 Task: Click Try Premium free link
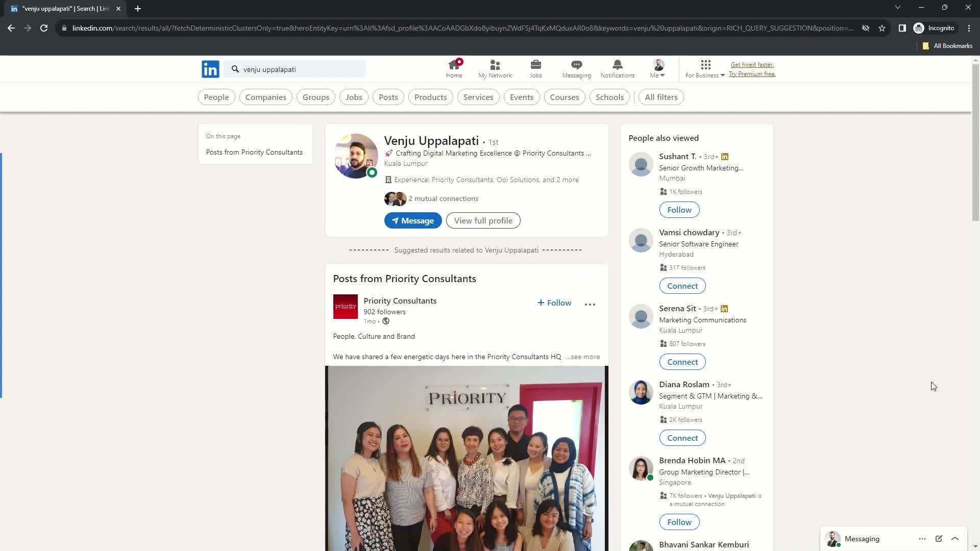click(x=752, y=74)
